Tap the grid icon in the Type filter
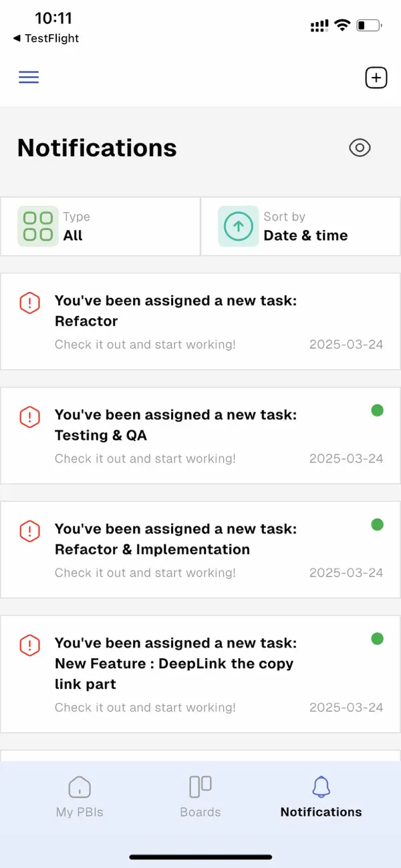The width and height of the screenshot is (401, 868). (x=37, y=226)
